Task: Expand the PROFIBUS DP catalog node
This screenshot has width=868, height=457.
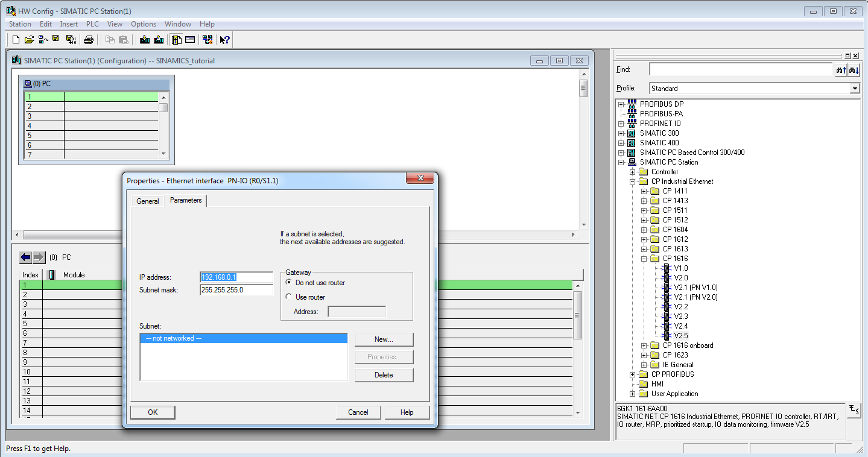Action: point(621,104)
